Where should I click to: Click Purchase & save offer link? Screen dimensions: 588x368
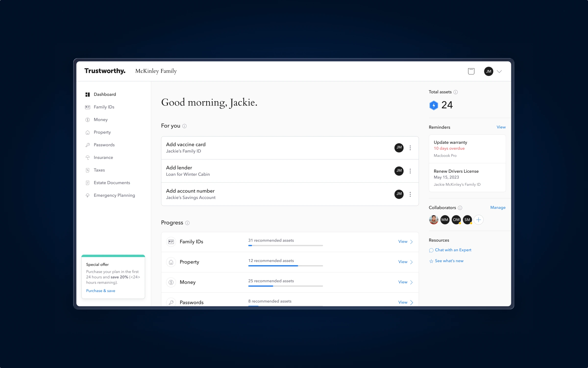(x=100, y=291)
